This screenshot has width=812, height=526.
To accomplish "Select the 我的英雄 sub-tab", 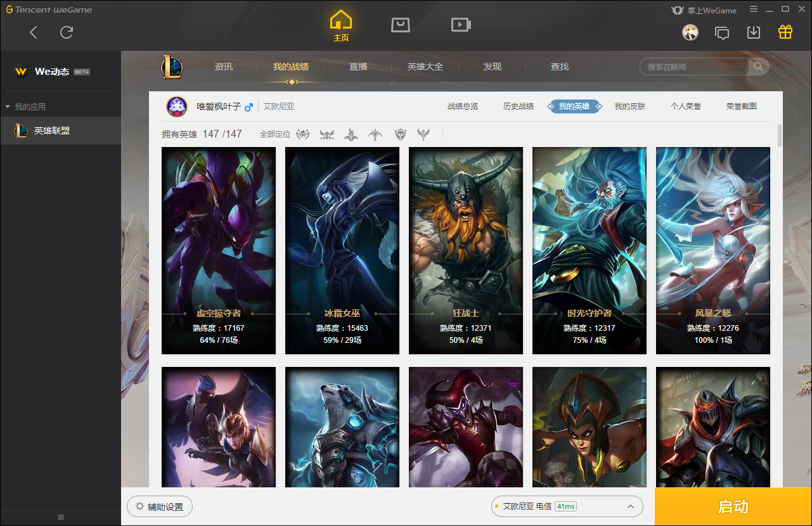I will (x=574, y=106).
